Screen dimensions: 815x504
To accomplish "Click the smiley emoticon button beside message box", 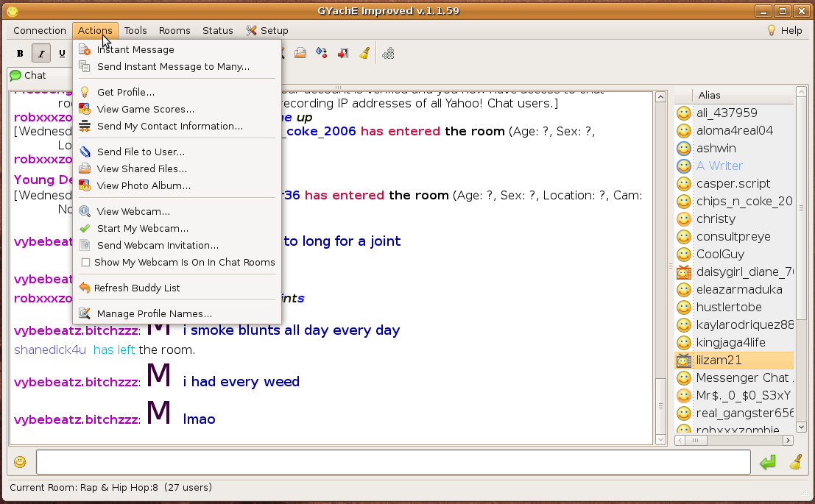I will pos(20,462).
